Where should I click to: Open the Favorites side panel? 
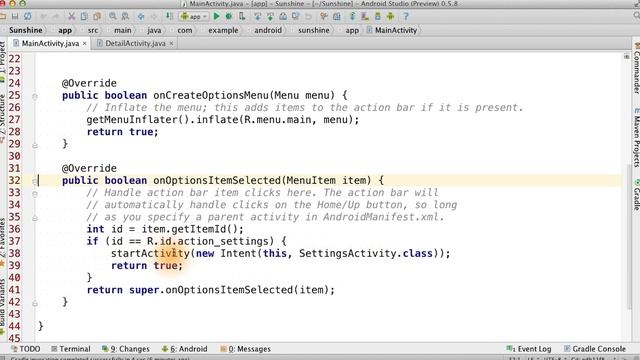(x=3, y=242)
